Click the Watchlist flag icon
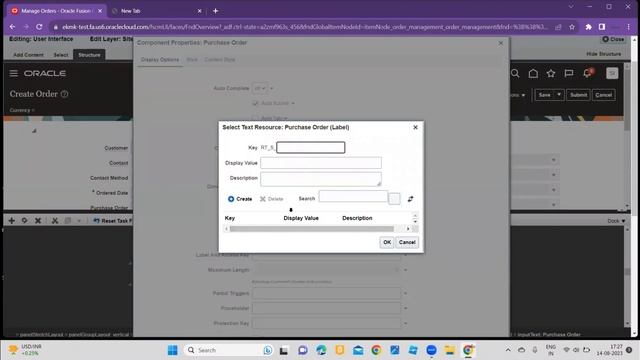This screenshot has height=360, width=640. tap(569, 73)
